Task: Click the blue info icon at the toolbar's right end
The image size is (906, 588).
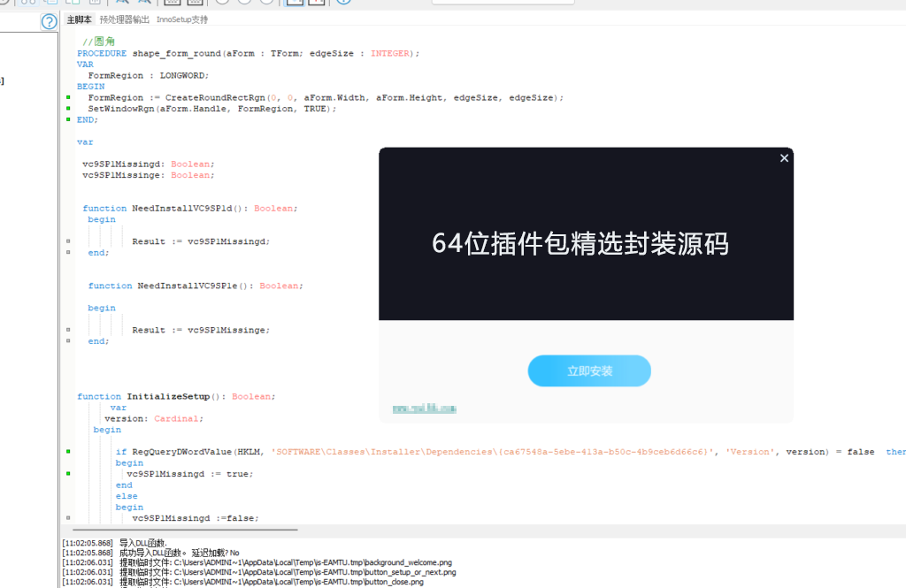Action: (x=344, y=4)
